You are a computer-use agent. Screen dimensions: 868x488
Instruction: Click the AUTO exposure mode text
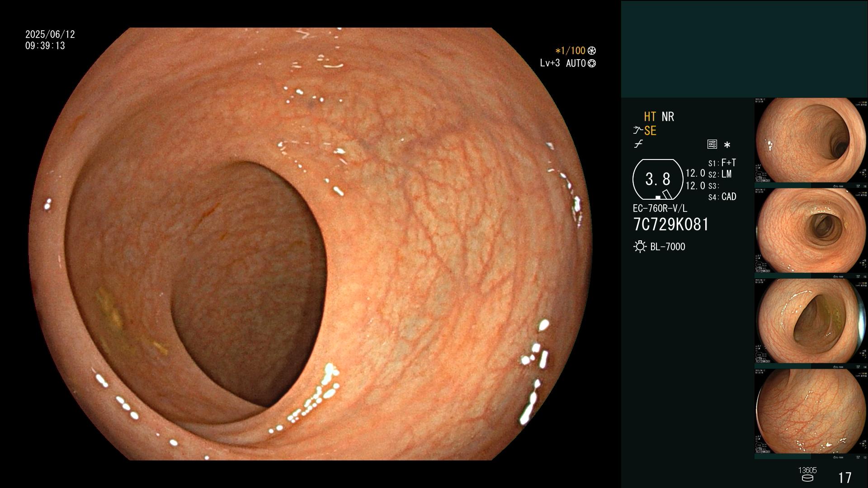(x=576, y=63)
